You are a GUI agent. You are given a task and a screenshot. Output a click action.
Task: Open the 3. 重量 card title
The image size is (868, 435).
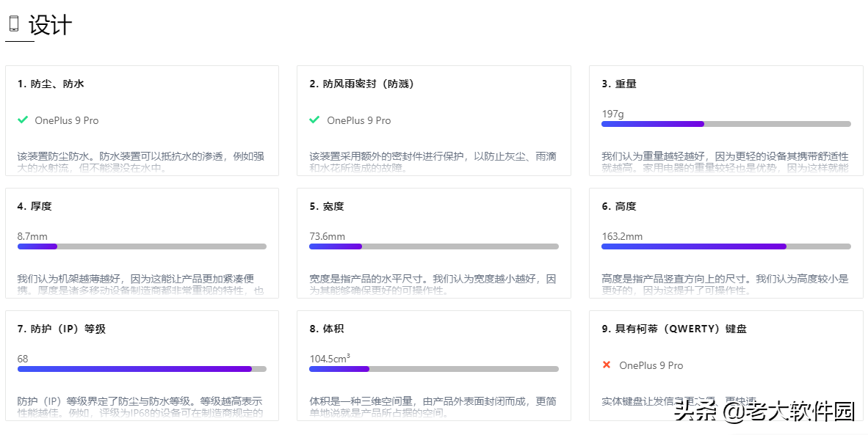point(619,84)
